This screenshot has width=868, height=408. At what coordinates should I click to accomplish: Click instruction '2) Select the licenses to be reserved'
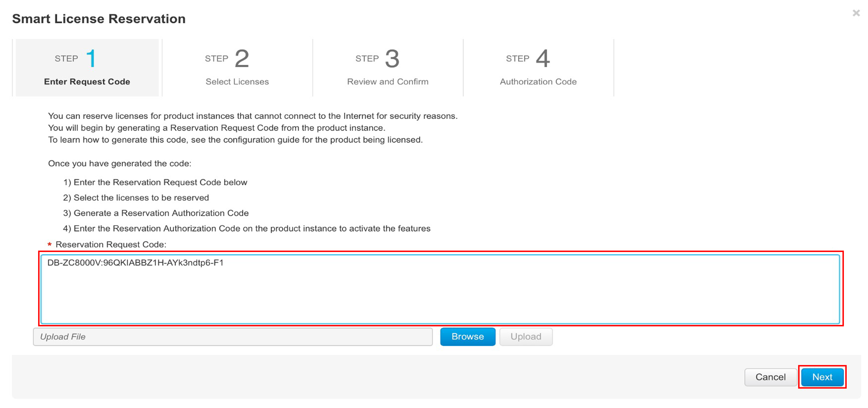(x=136, y=198)
